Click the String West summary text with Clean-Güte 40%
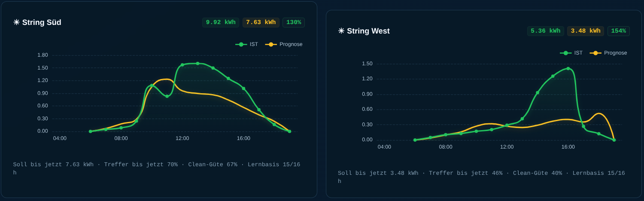 pos(481,177)
